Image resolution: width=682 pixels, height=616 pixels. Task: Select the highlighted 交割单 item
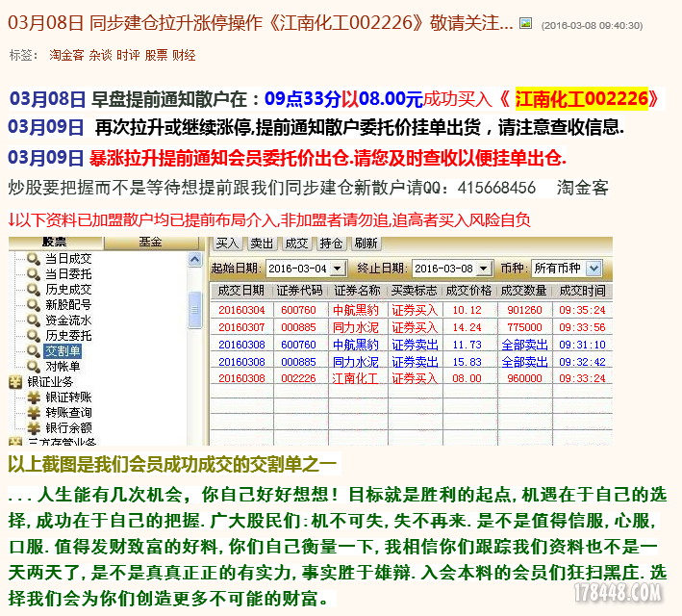63,351
